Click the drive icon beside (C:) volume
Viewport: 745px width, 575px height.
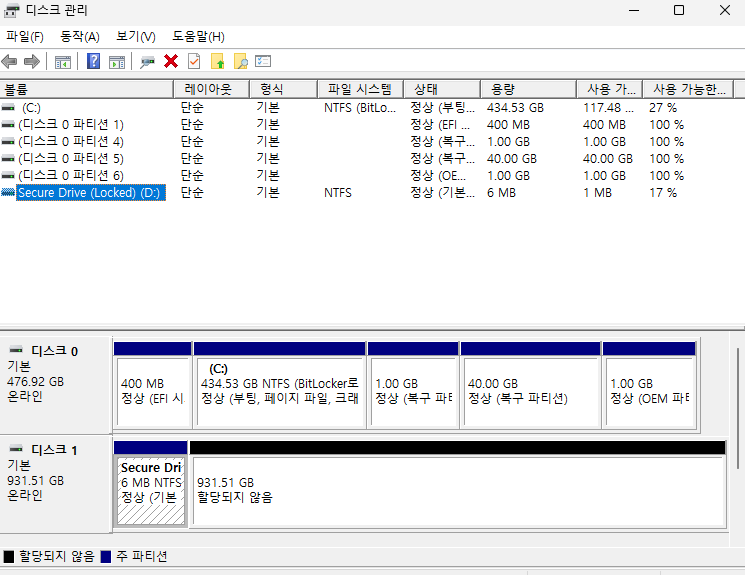[8, 107]
